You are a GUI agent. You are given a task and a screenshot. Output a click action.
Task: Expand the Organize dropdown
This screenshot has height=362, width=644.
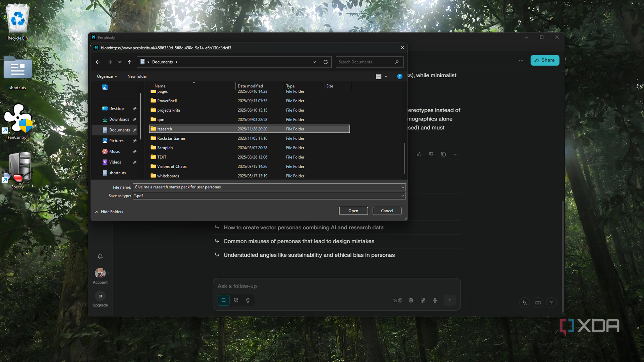click(x=107, y=76)
